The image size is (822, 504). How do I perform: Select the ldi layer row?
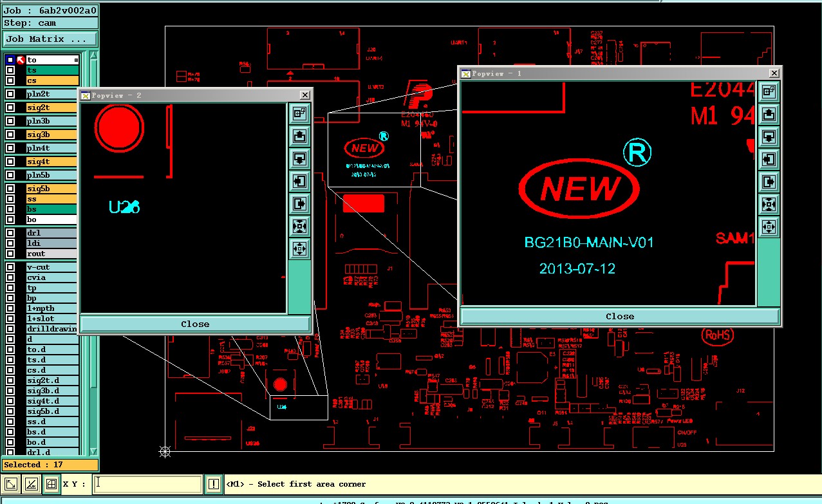pyautogui.click(x=51, y=243)
